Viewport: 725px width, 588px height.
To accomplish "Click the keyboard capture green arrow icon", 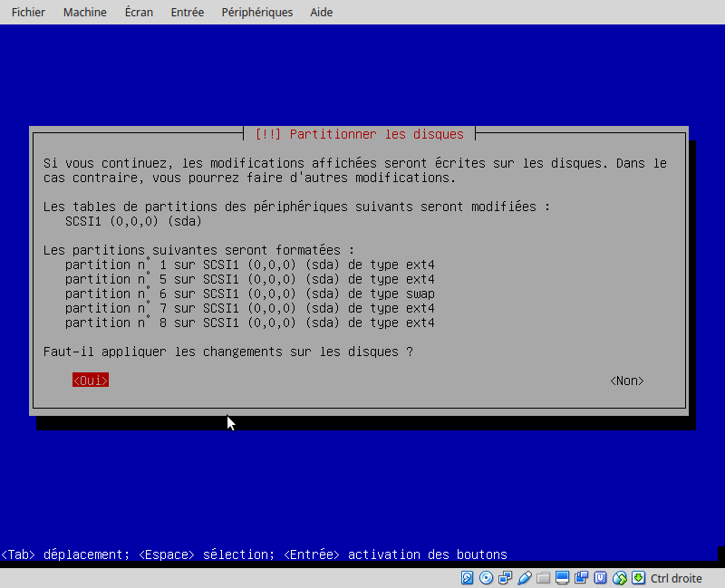I will click(639, 578).
